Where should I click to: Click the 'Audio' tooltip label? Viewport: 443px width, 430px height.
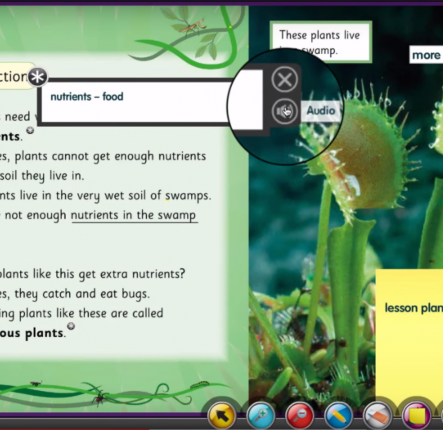(321, 110)
